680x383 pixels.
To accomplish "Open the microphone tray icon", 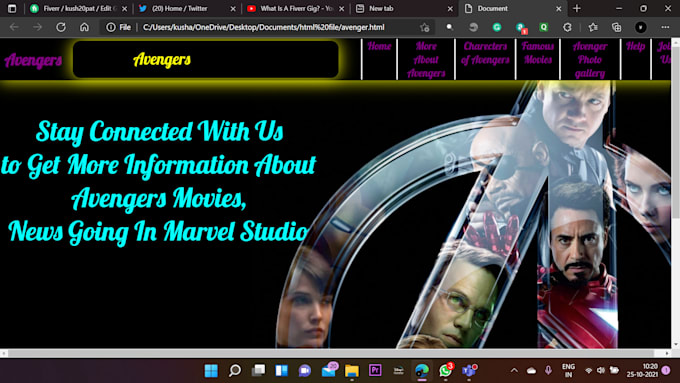I will pos(548,370).
